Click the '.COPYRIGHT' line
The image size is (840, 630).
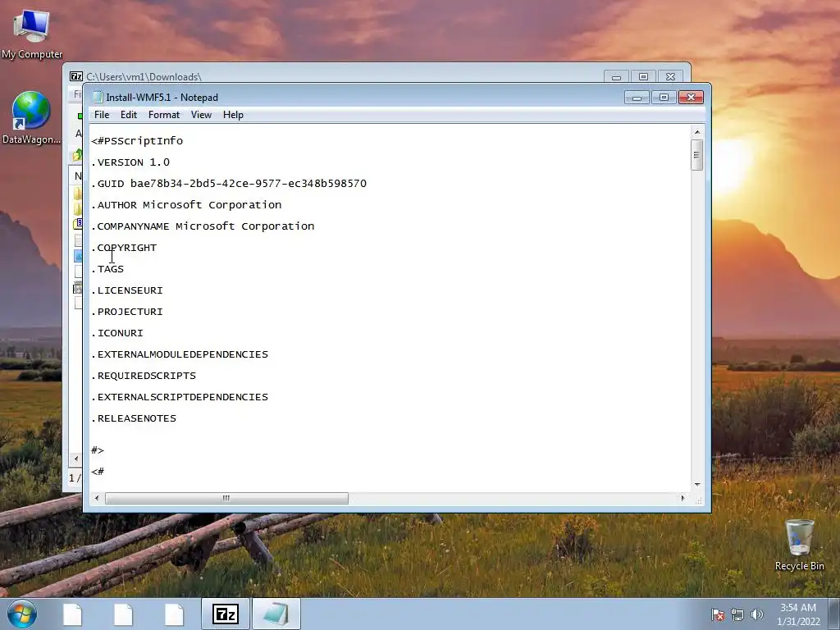124,248
